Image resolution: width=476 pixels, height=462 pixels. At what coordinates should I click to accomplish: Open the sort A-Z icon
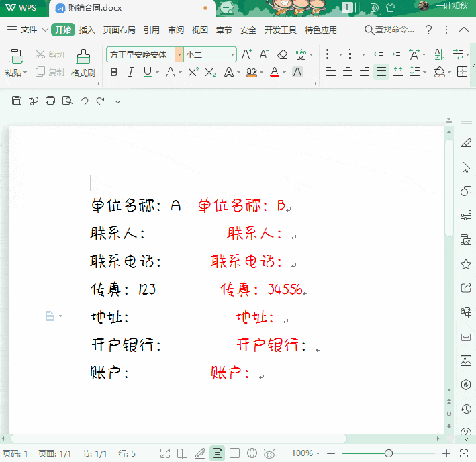(x=439, y=54)
